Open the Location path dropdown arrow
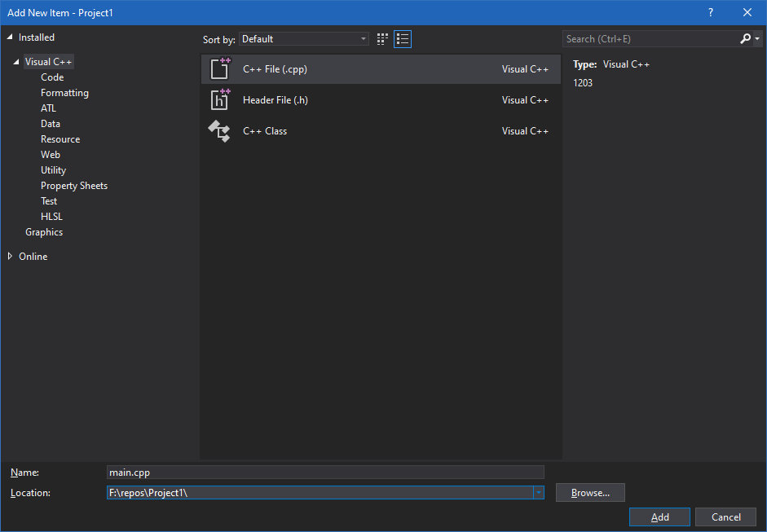The width and height of the screenshot is (767, 532). pos(538,493)
